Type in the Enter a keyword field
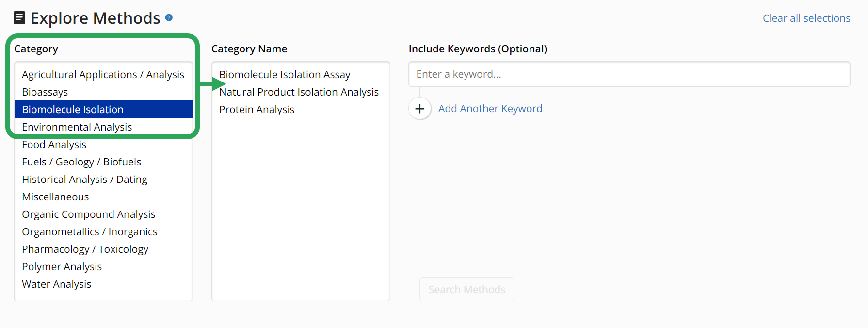 tap(629, 74)
